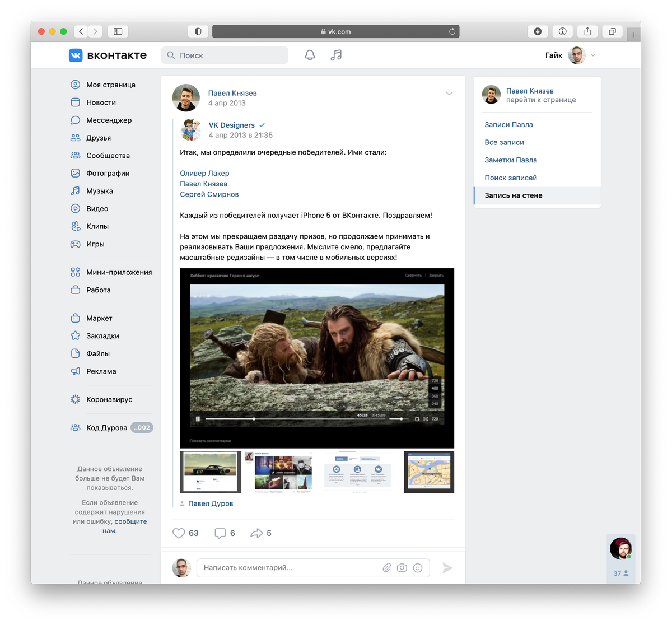Open Коронавирус section

point(110,399)
